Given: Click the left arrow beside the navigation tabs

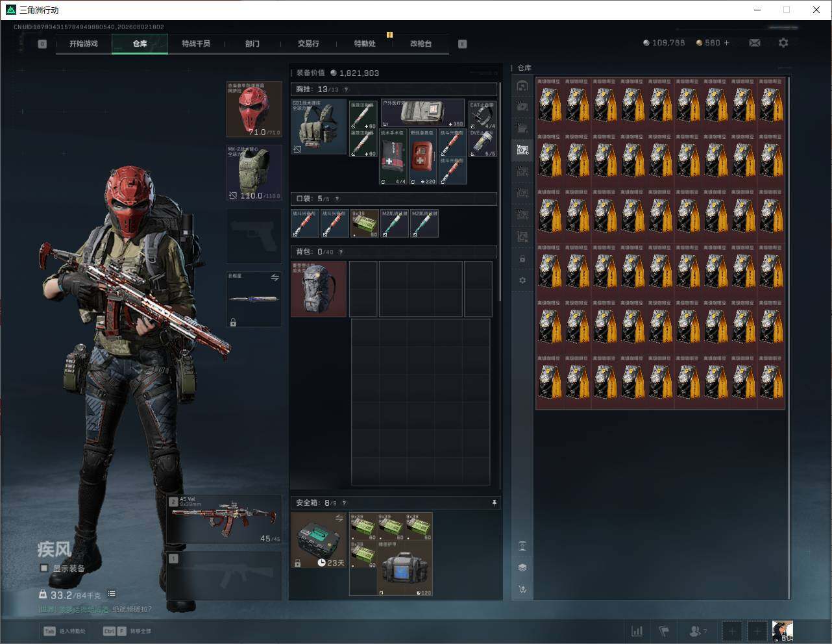Looking at the screenshot, I should coord(42,44).
